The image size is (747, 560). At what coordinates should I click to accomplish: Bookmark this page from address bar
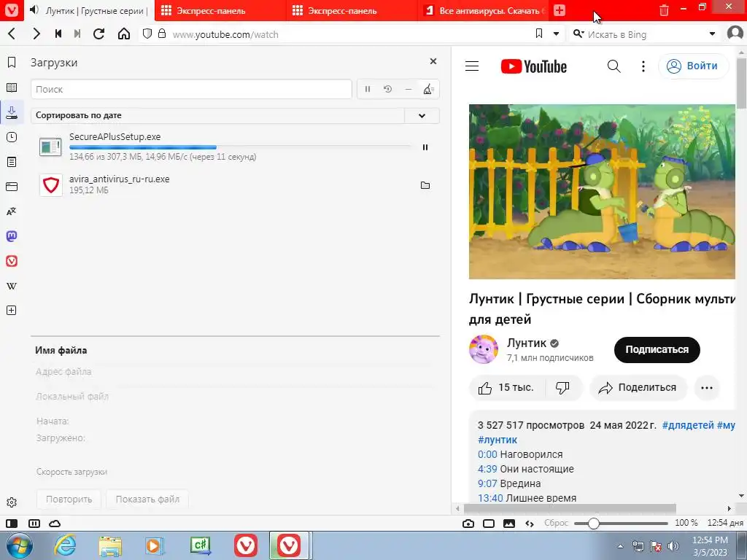coord(539,34)
